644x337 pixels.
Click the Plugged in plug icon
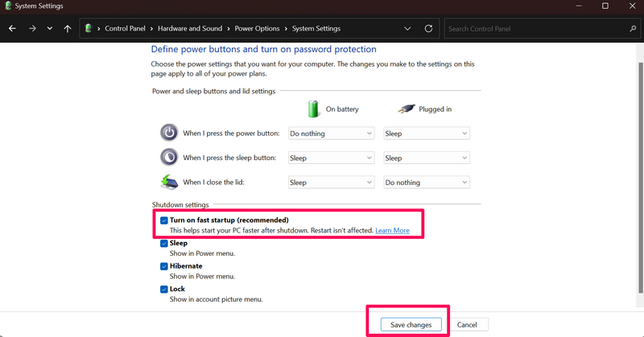[407, 109]
